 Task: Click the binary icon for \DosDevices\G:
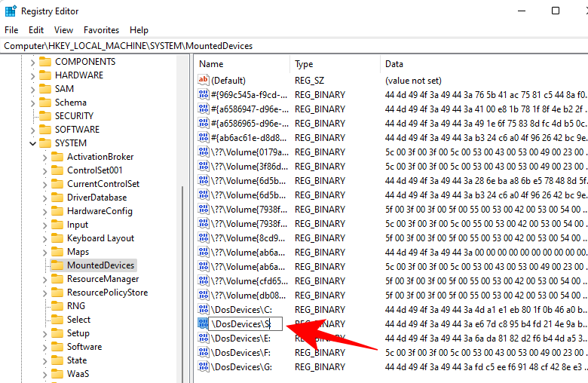click(203, 367)
